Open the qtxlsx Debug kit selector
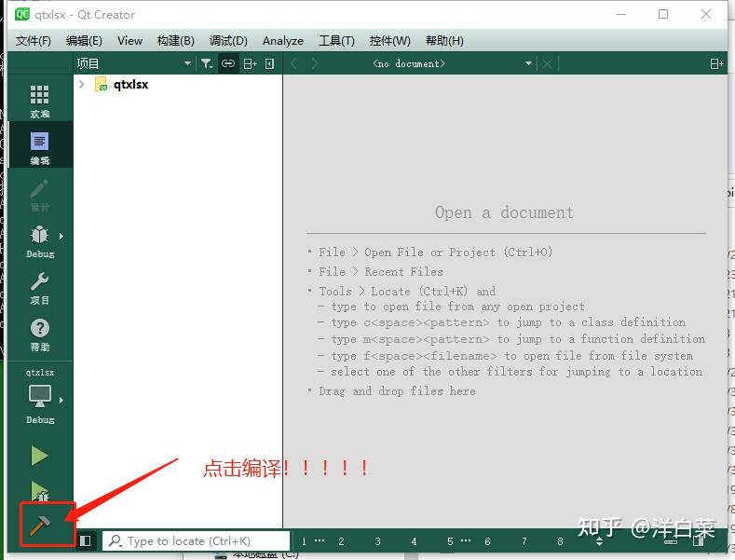Image resolution: width=735 pixels, height=560 pixels. tap(40, 399)
